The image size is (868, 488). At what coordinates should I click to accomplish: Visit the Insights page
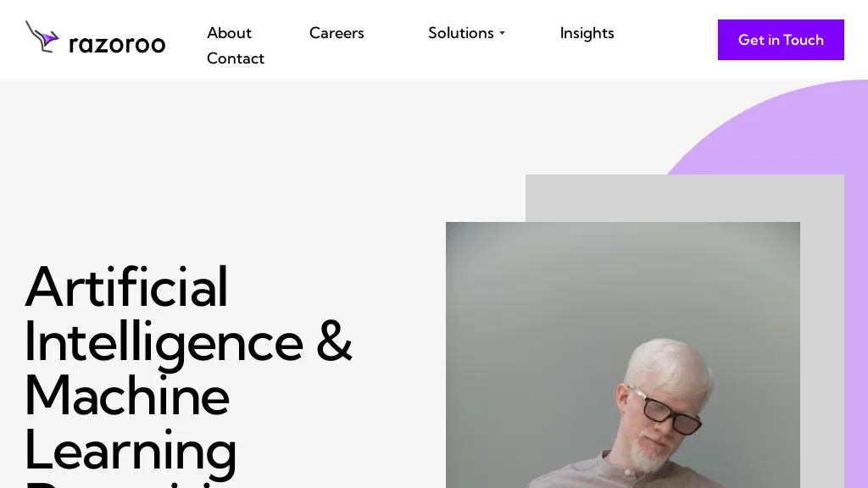[x=587, y=33]
